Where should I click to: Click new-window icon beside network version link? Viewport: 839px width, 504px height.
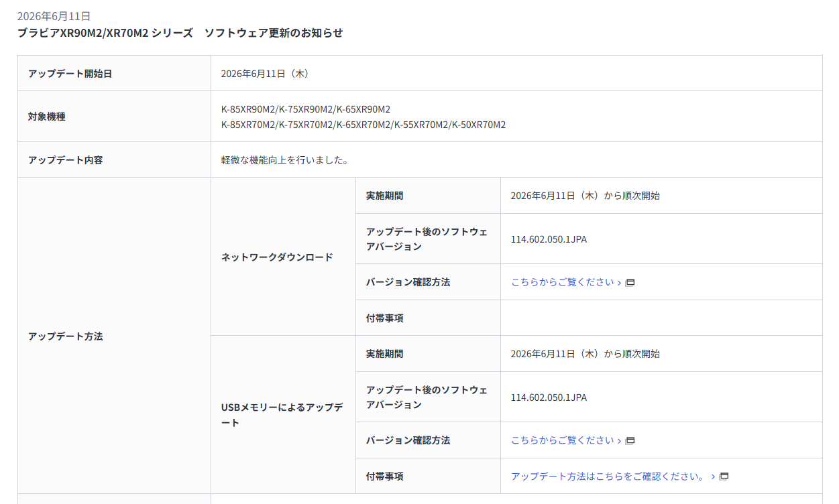pos(630,283)
